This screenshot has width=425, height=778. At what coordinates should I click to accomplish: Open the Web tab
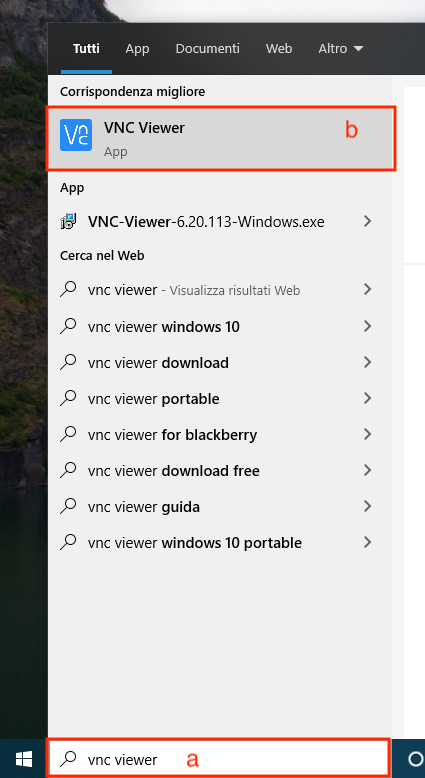[x=279, y=49]
